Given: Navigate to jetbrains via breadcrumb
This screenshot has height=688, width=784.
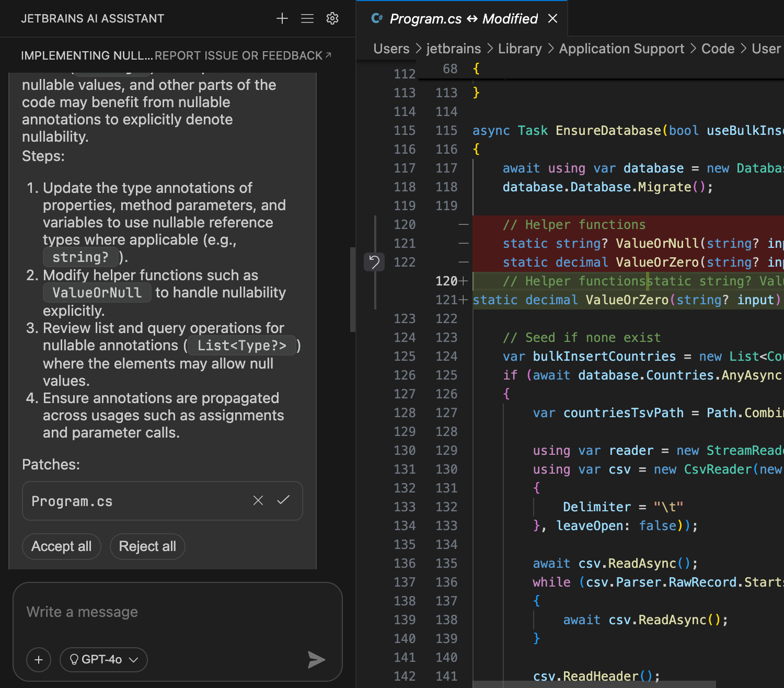Looking at the screenshot, I should pos(453,48).
